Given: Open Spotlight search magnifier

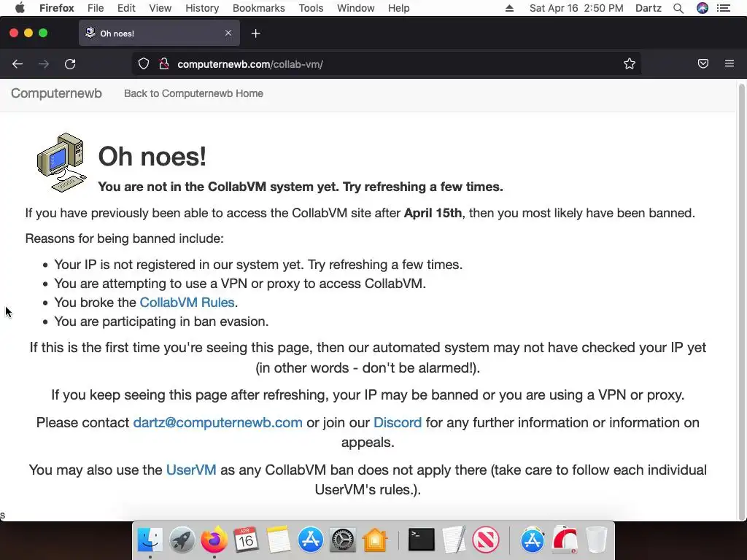Looking at the screenshot, I should click(x=678, y=8).
